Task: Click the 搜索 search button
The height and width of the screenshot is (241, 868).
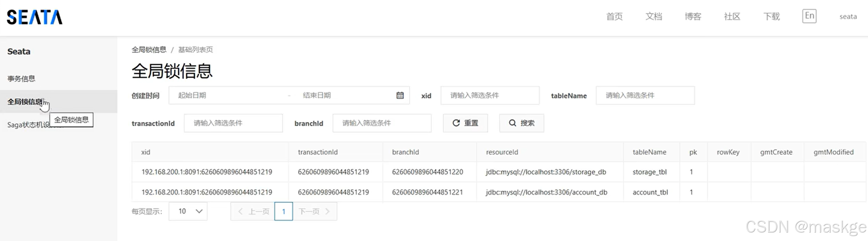Action: (x=521, y=123)
